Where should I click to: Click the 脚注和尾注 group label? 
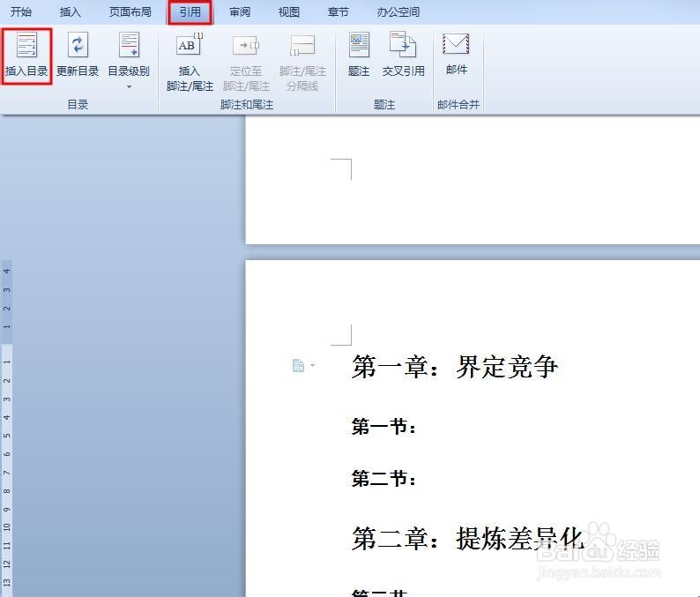pyautogui.click(x=247, y=105)
